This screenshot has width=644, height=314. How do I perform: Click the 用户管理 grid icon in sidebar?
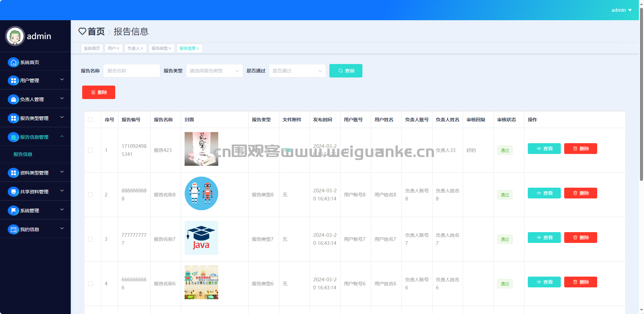click(x=13, y=81)
